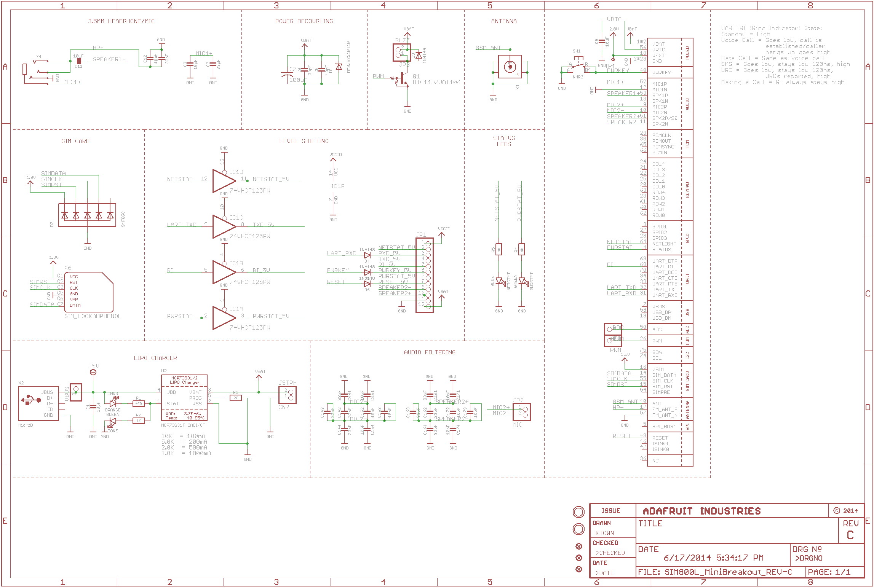Click the 'SIM_LOCKAMPHENOL' part label
Screen dimensions: 874x588
coord(93,316)
